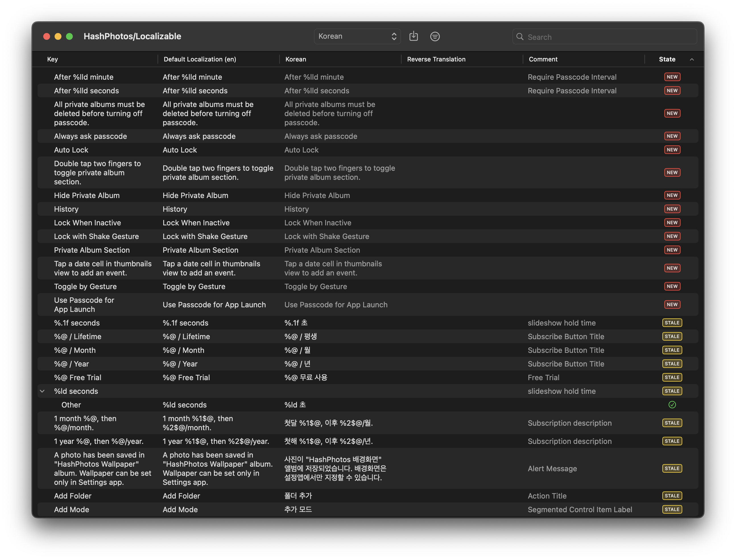
Task: Open the filter options icon
Action: click(x=435, y=36)
